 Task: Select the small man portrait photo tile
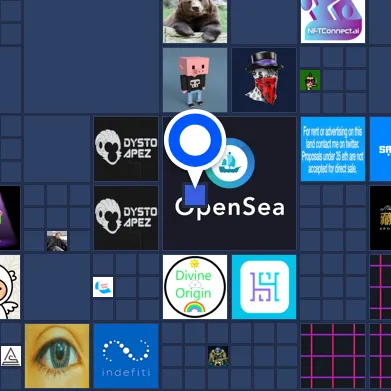coord(57,241)
